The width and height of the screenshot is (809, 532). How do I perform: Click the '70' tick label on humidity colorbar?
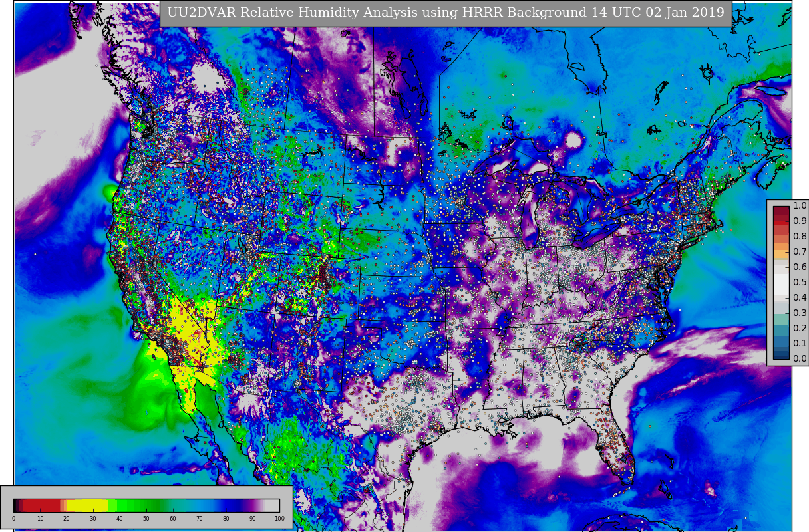pos(200,519)
